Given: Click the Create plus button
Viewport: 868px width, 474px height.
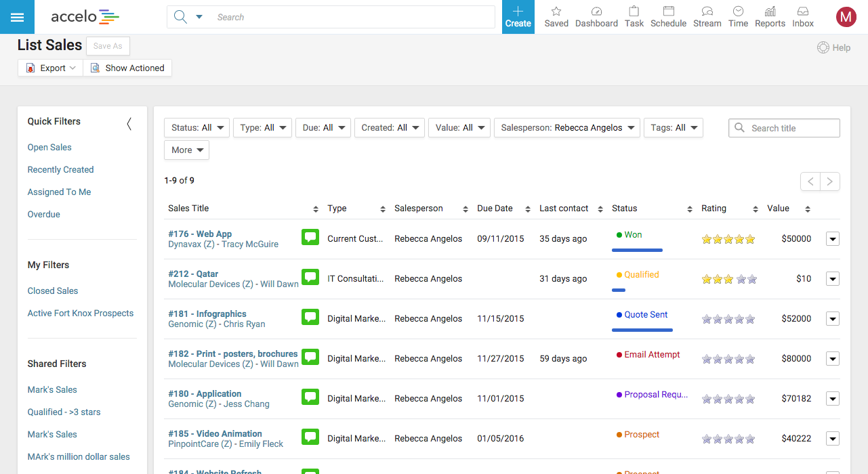Looking at the screenshot, I should pos(518,17).
